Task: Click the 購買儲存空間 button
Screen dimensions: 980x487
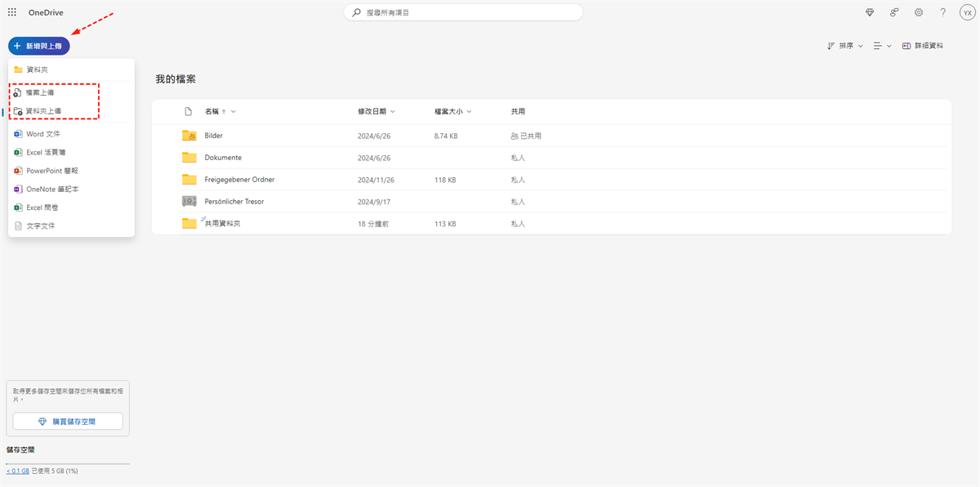Action: coord(68,422)
